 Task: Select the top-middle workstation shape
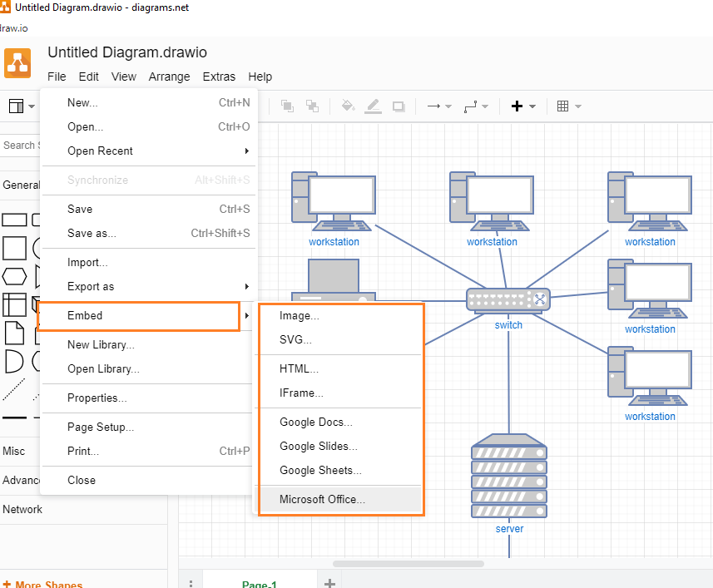pos(492,202)
